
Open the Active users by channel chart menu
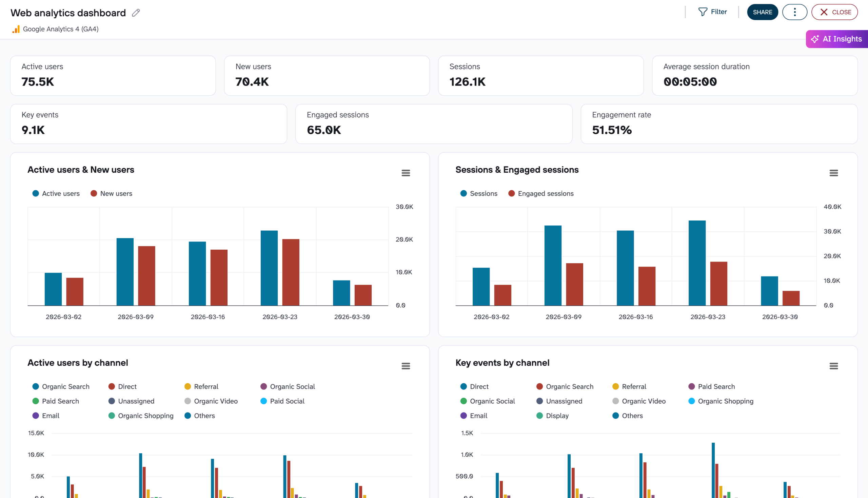[x=406, y=366]
